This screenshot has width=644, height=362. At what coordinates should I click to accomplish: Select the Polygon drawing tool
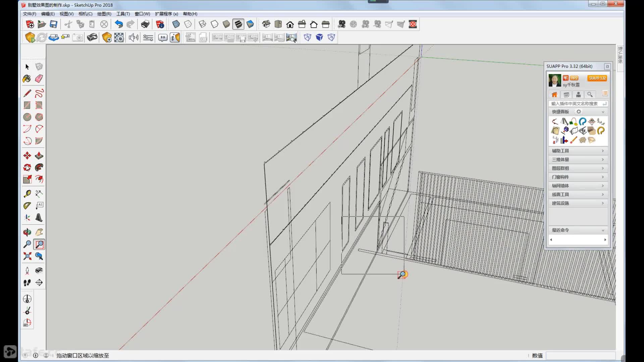click(39, 117)
